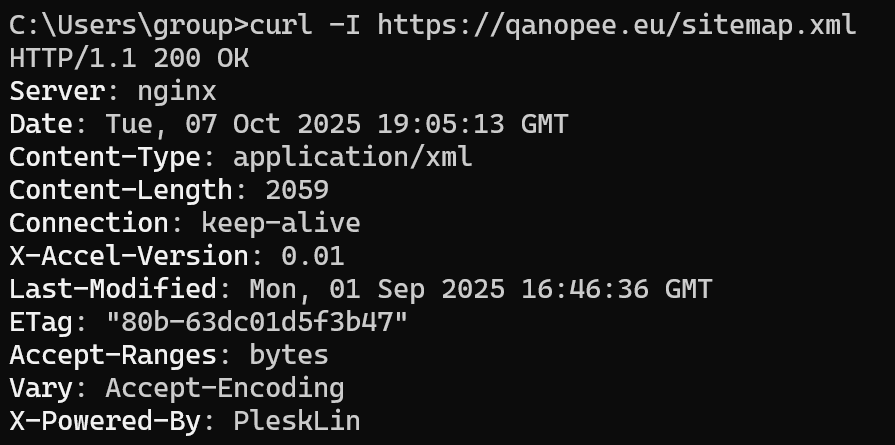Click the Accept-Ranges header label

(x=112, y=355)
